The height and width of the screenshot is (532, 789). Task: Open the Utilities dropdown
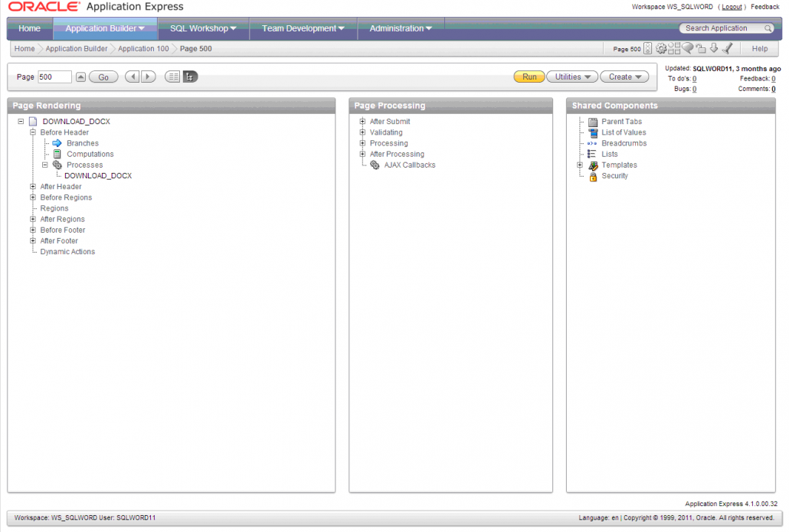pyautogui.click(x=571, y=77)
